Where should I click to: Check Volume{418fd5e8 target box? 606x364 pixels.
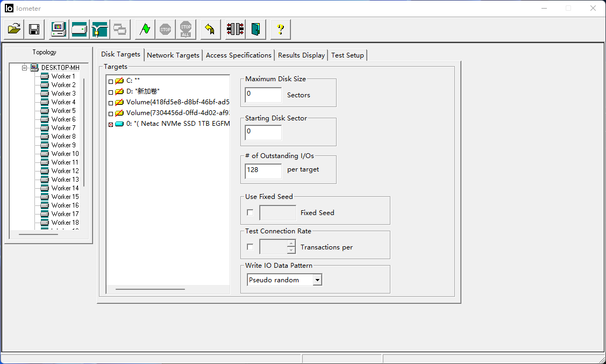tap(111, 103)
